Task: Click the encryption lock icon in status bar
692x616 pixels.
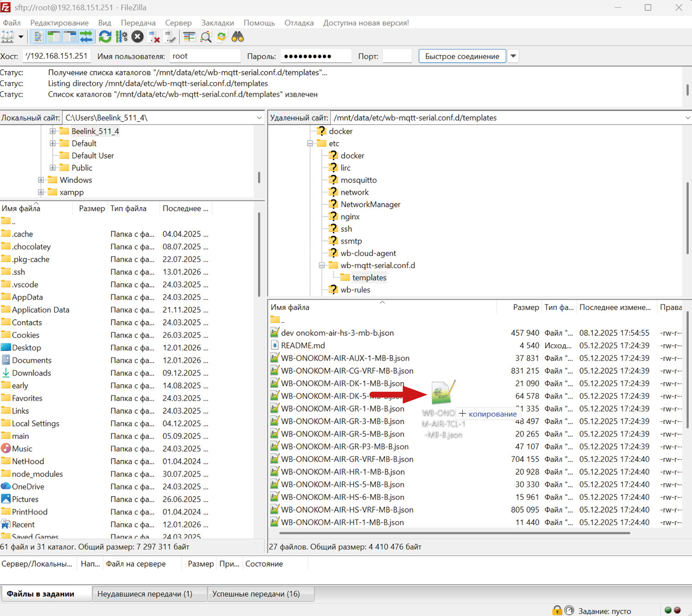Action: (x=557, y=610)
